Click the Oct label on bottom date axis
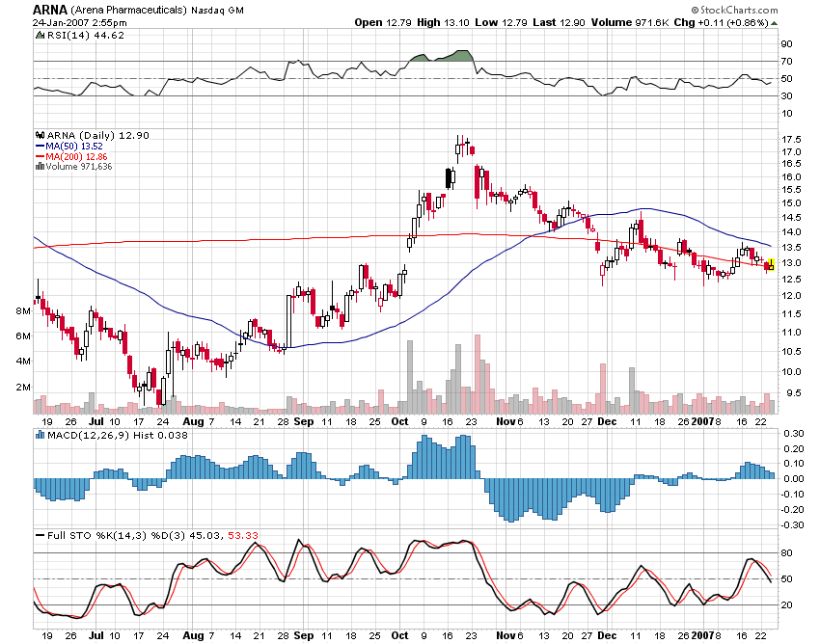 399,635
